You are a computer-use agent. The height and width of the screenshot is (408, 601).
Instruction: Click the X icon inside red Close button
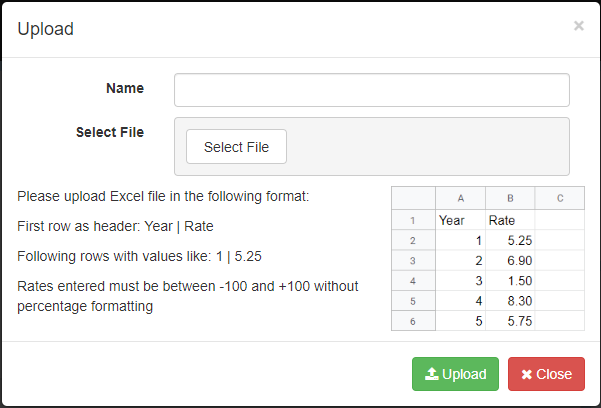pyautogui.click(x=527, y=374)
